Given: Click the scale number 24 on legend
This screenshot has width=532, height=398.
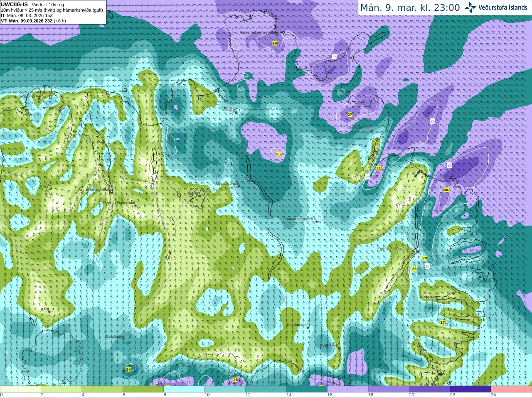Looking at the screenshot, I should pos(493,395).
